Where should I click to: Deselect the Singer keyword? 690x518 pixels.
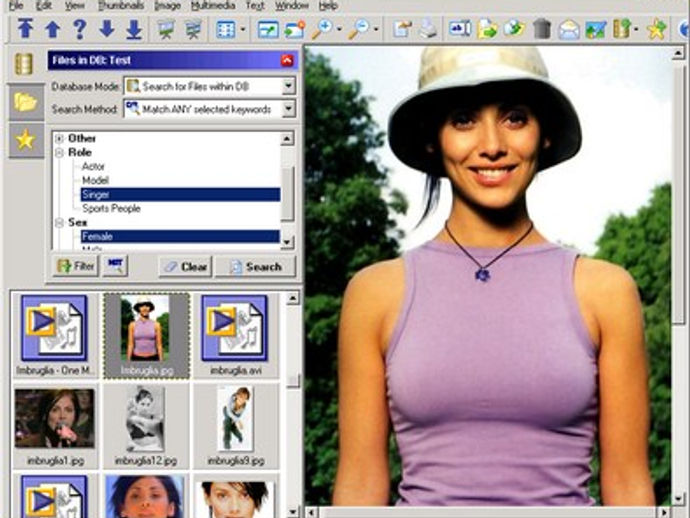point(180,195)
